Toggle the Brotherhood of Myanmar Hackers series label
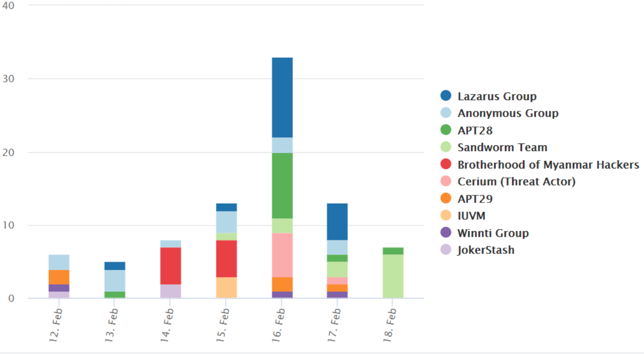The width and height of the screenshot is (644, 354). coord(548,164)
